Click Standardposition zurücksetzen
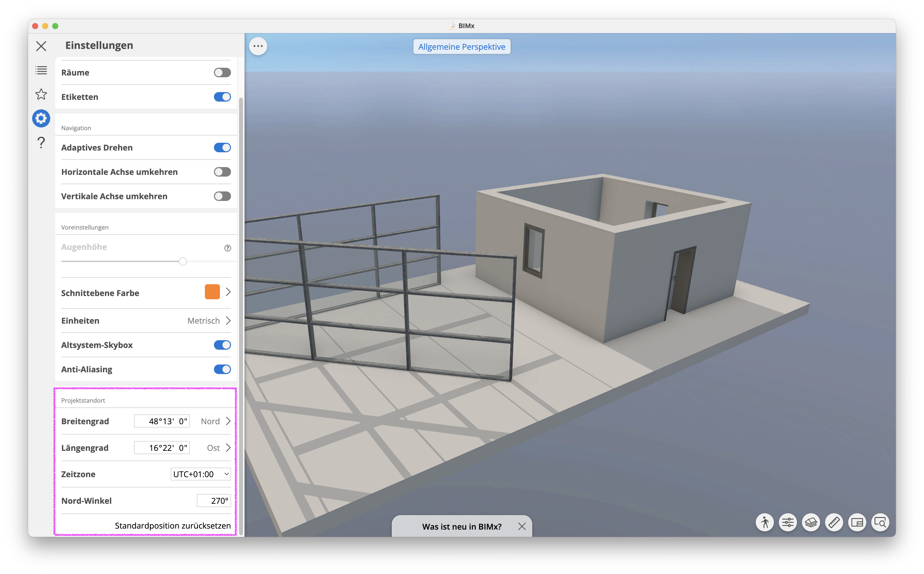The height and width of the screenshot is (574, 924). point(173,526)
